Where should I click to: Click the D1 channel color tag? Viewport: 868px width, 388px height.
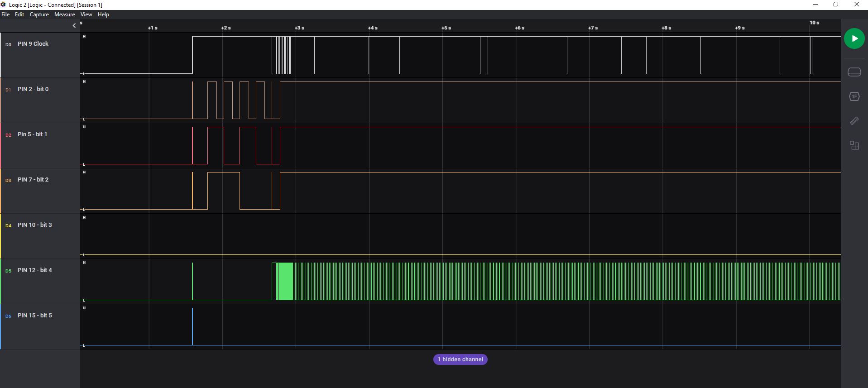(x=8, y=90)
